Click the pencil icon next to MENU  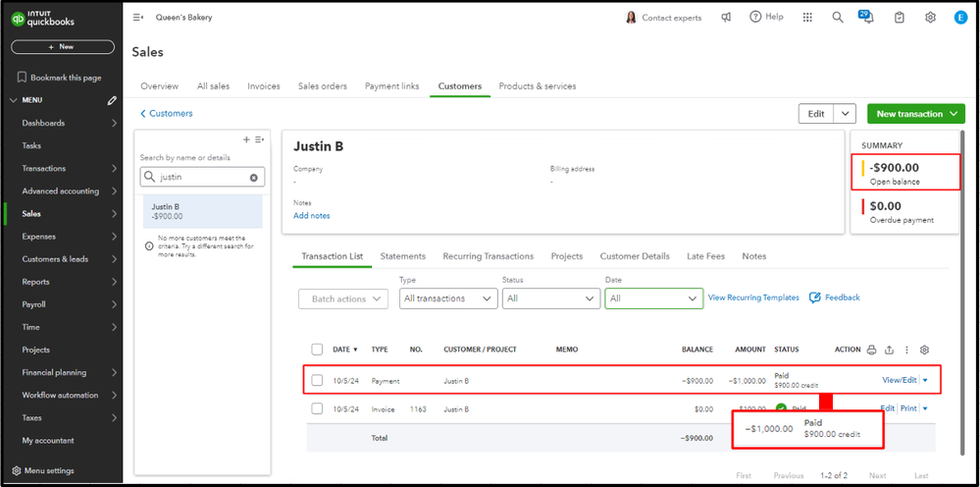112,100
